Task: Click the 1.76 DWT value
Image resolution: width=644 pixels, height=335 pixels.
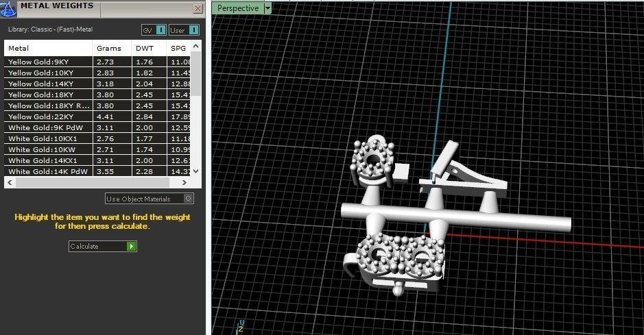Action: coord(145,62)
